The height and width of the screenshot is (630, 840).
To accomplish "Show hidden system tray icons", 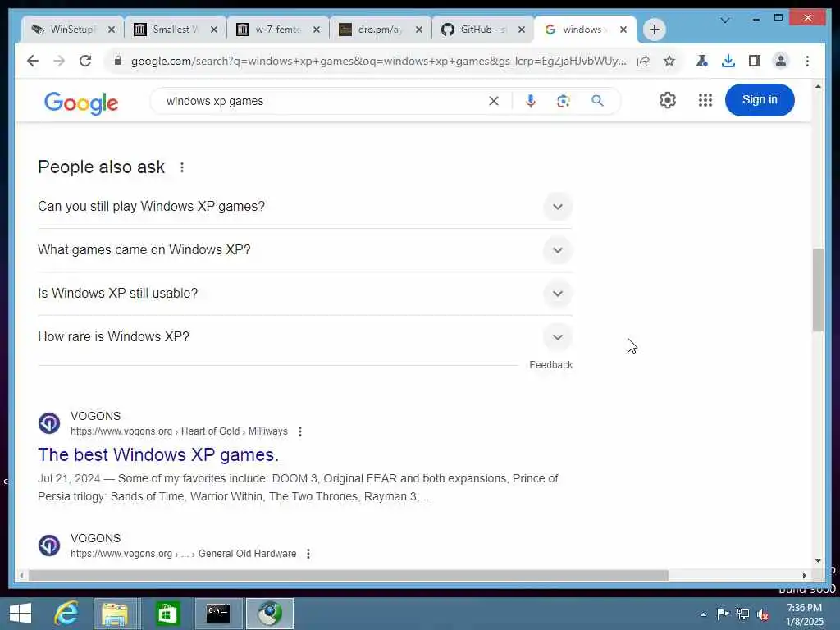I will point(703,614).
